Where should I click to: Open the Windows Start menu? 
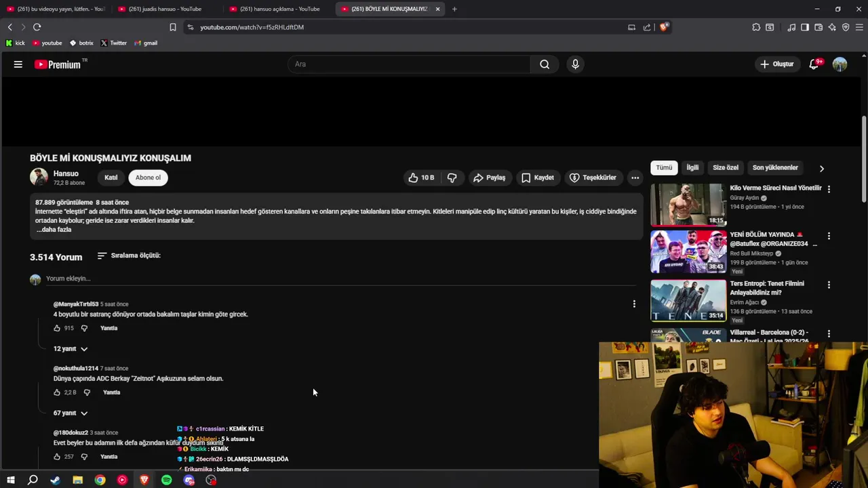(x=10, y=480)
